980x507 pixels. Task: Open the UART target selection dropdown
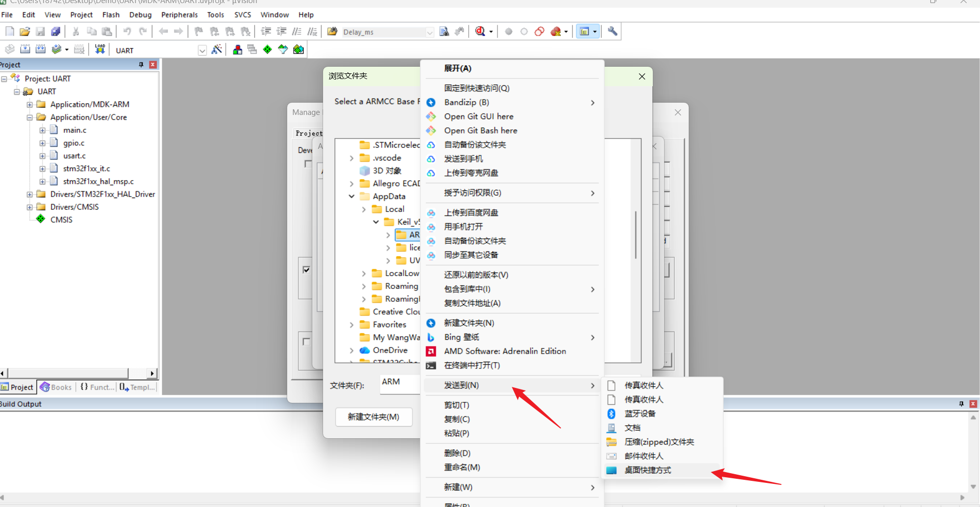(202, 50)
